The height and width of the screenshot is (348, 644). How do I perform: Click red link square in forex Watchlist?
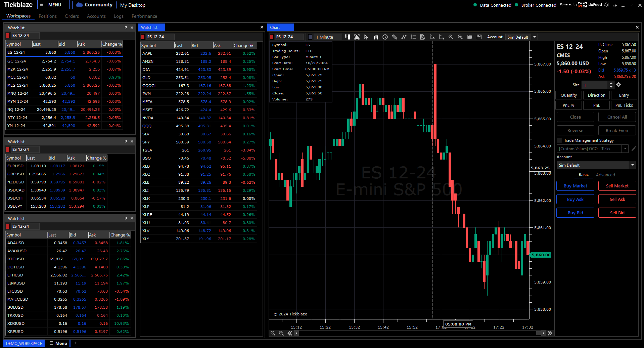click(8, 149)
